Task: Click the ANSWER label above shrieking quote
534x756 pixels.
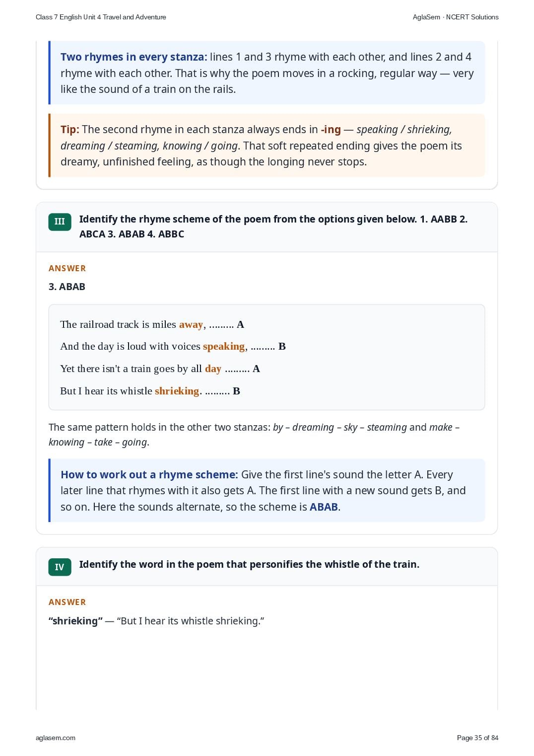Action: click(67, 602)
